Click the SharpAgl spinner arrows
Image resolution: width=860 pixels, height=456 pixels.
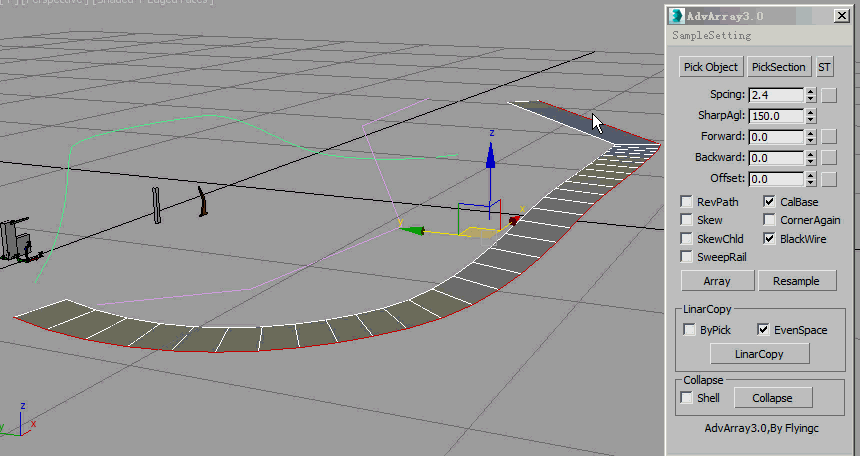pyautogui.click(x=810, y=116)
